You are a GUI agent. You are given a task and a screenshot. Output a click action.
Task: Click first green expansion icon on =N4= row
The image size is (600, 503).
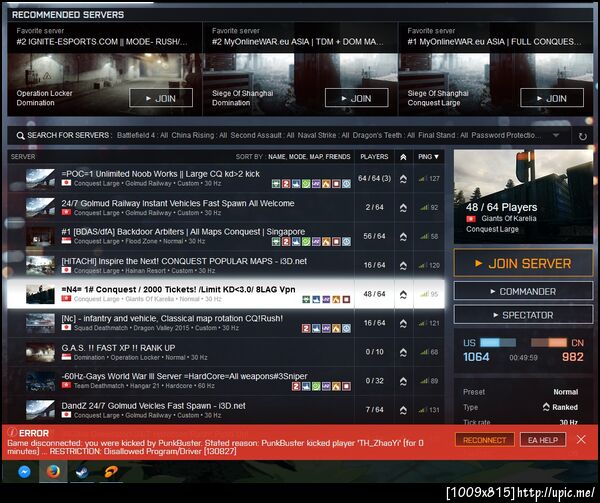coord(306,300)
